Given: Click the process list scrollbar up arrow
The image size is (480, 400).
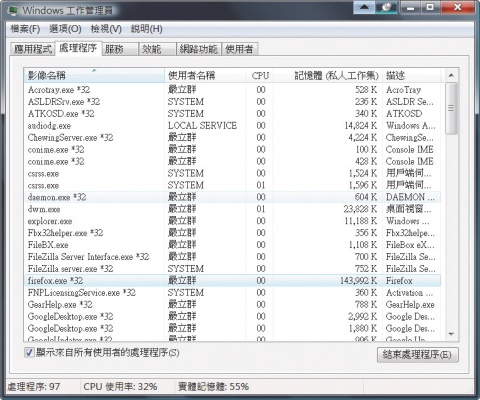Looking at the screenshot, I should point(451,75).
